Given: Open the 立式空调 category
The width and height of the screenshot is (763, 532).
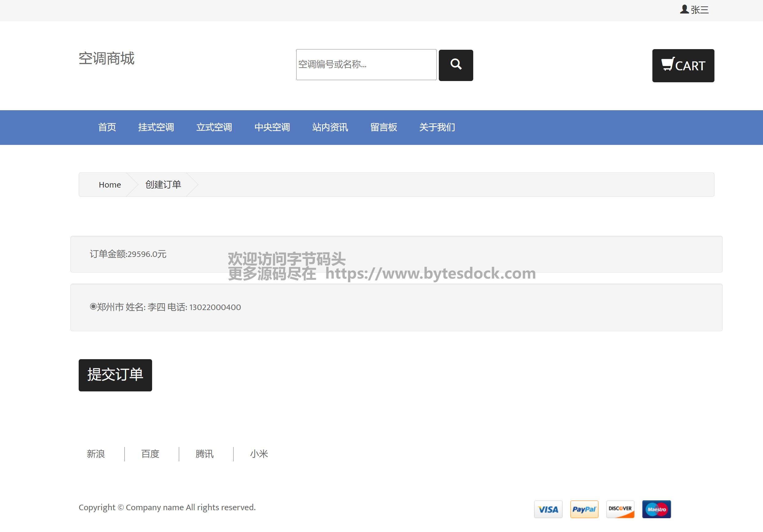Looking at the screenshot, I should (x=214, y=127).
